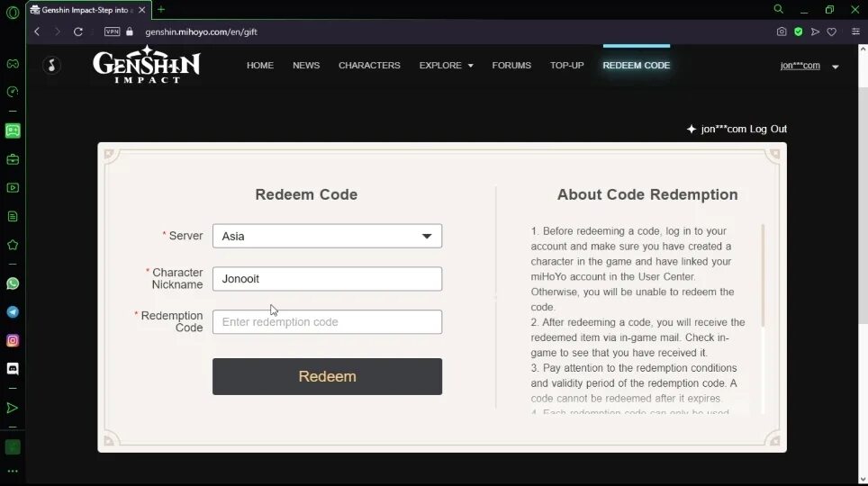Open Instagram in the sidebar
868x486 pixels.
pos(13,340)
